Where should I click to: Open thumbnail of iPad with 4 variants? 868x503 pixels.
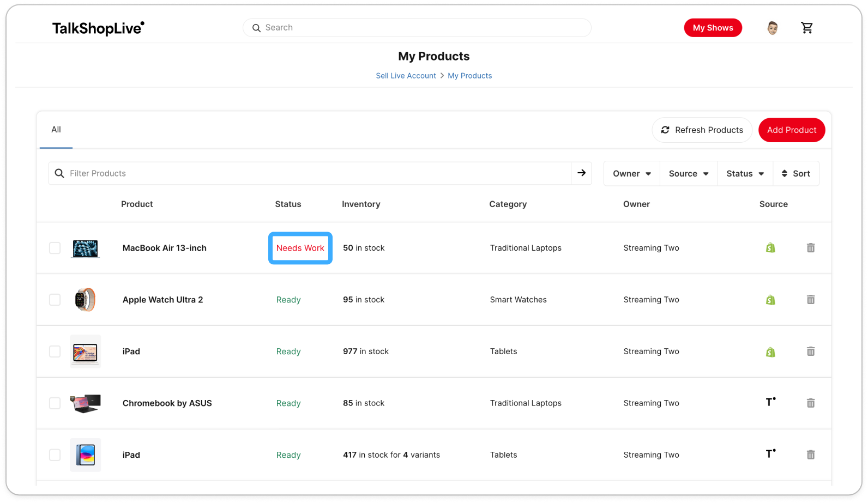click(x=86, y=454)
